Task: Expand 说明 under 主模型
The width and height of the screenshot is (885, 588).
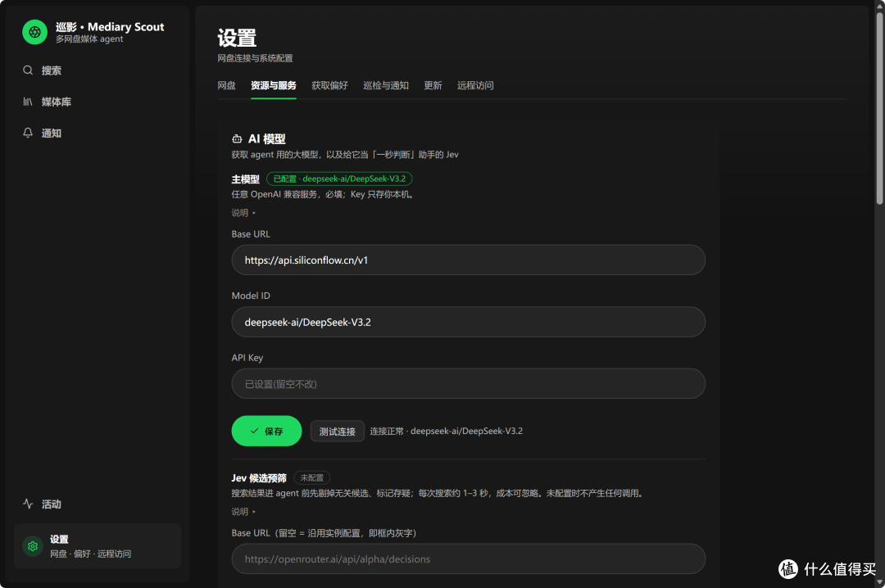Action: click(243, 213)
